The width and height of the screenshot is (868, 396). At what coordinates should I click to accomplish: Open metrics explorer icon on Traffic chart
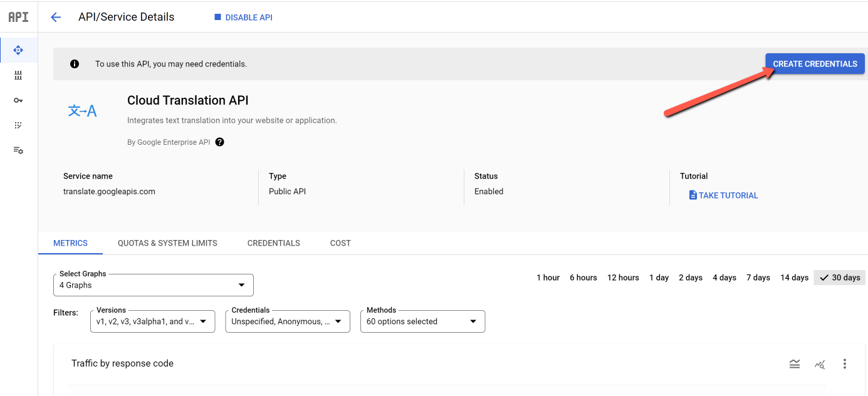click(x=820, y=364)
